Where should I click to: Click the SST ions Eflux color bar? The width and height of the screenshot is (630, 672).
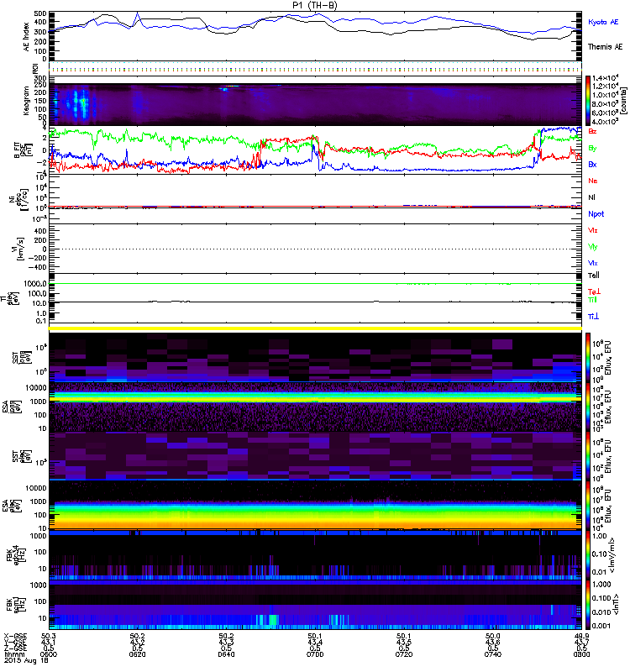point(588,357)
